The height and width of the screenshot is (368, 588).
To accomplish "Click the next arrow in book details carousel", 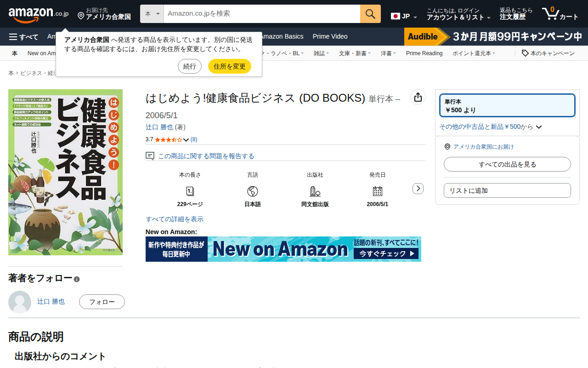I will coord(418,189).
